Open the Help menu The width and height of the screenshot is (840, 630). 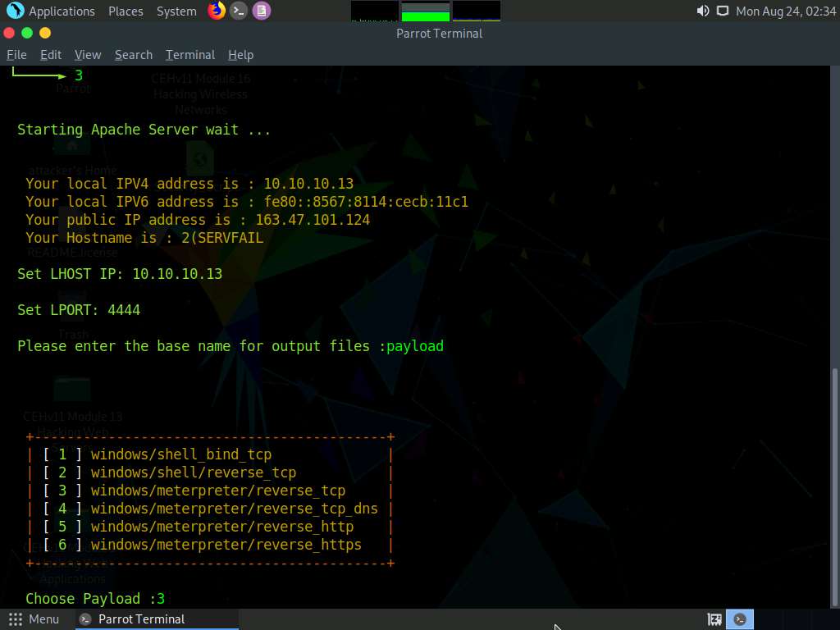click(240, 55)
